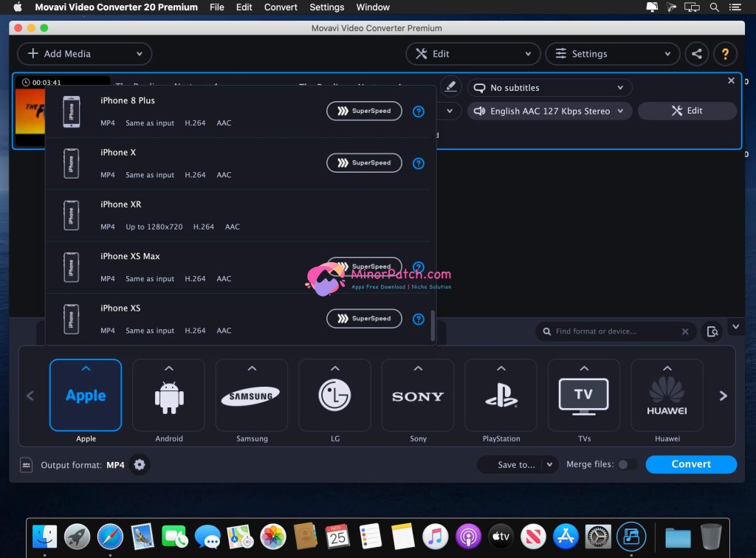
Task: Show previous device categories with left arrow
Action: (30, 396)
